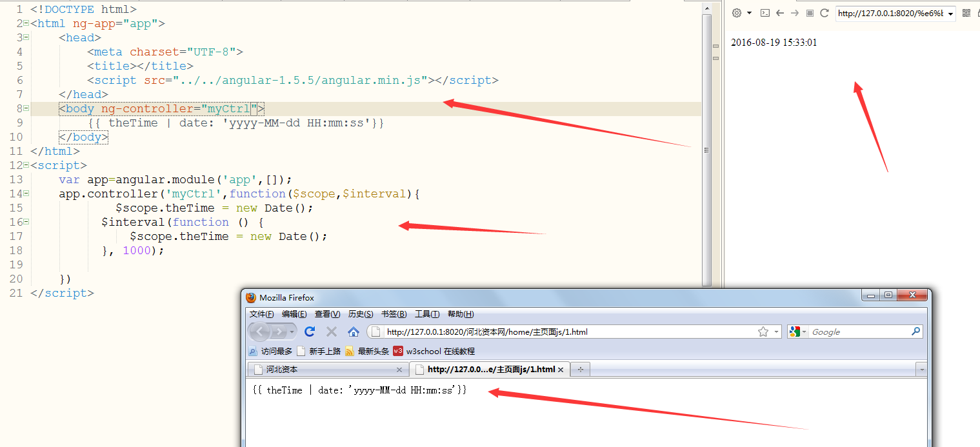
Task: Close the Mozilla Firefox window
Action: pyautogui.click(x=913, y=295)
